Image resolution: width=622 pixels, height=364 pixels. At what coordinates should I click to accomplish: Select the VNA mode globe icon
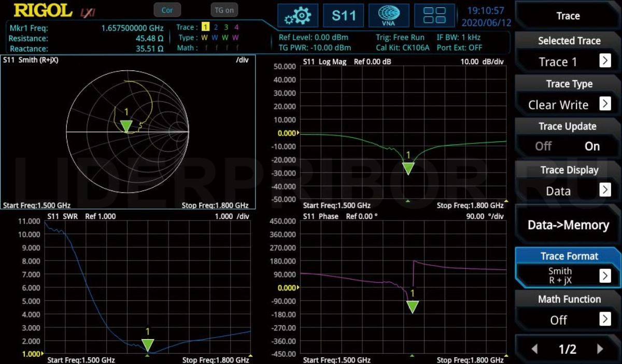point(389,16)
